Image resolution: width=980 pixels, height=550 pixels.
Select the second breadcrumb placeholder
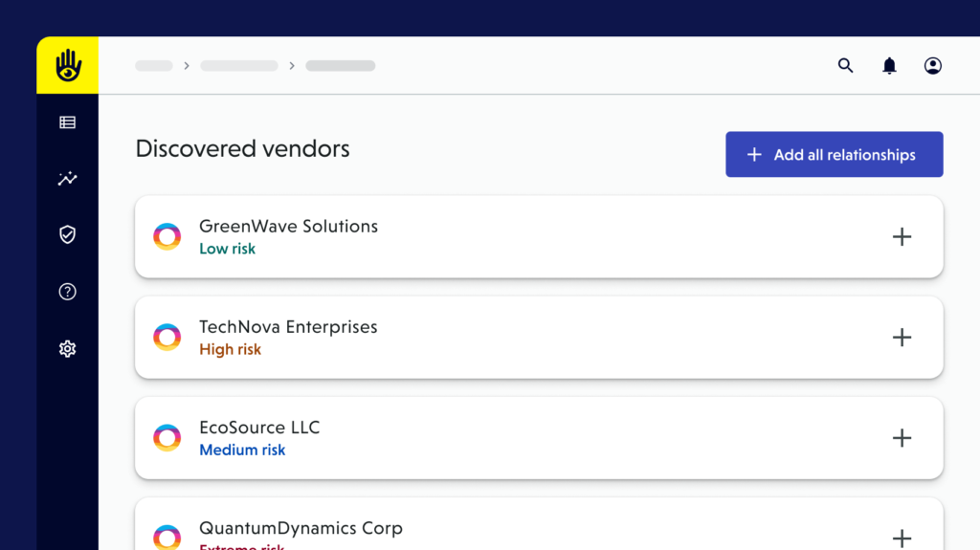(239, 66)
